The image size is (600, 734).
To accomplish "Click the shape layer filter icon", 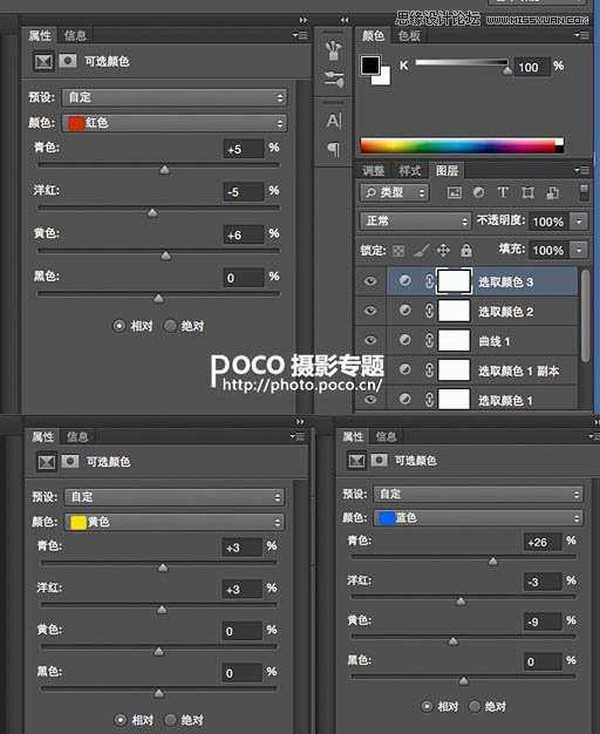I will [527, 192].
